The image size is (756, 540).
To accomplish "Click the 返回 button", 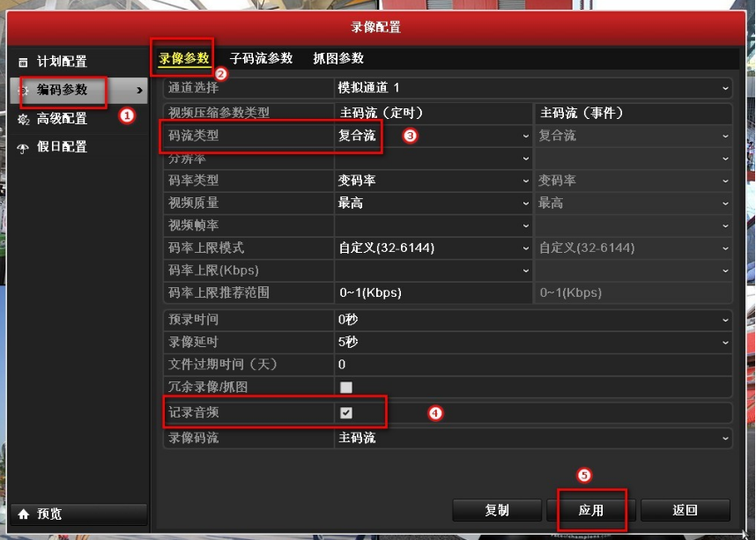I will 686,510.
